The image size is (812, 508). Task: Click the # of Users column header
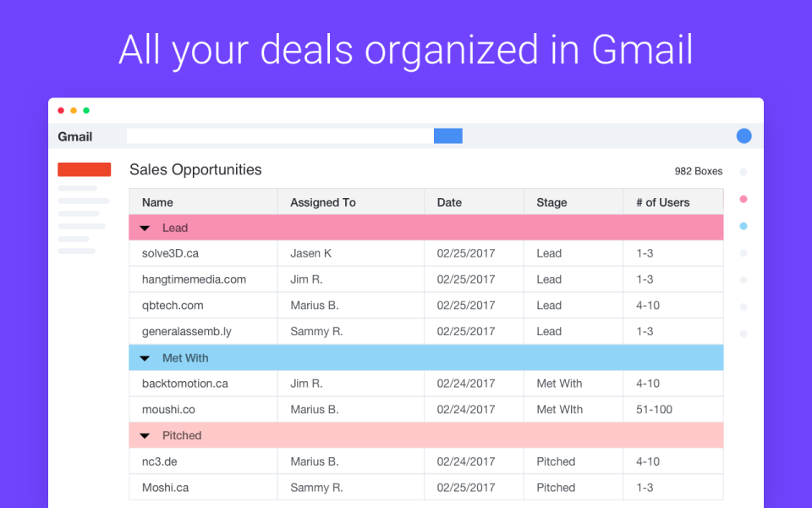pyautogui.click(x=662, y=202)
